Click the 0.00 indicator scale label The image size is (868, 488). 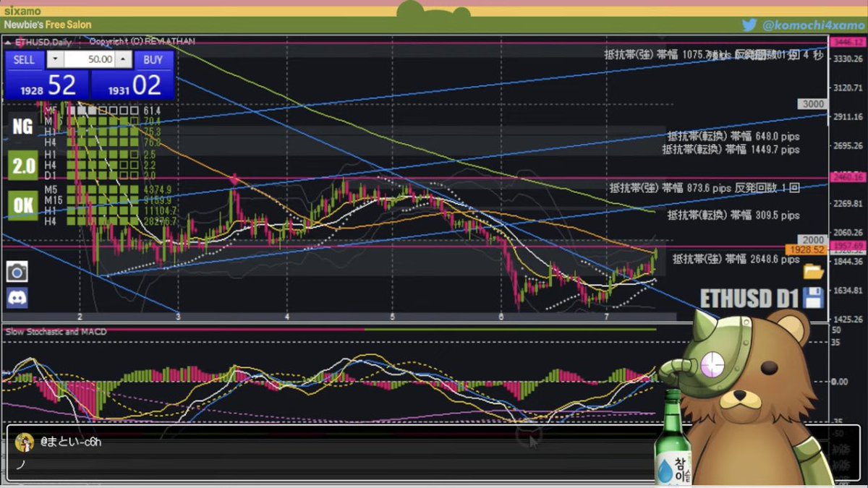(x=841, y=382)
